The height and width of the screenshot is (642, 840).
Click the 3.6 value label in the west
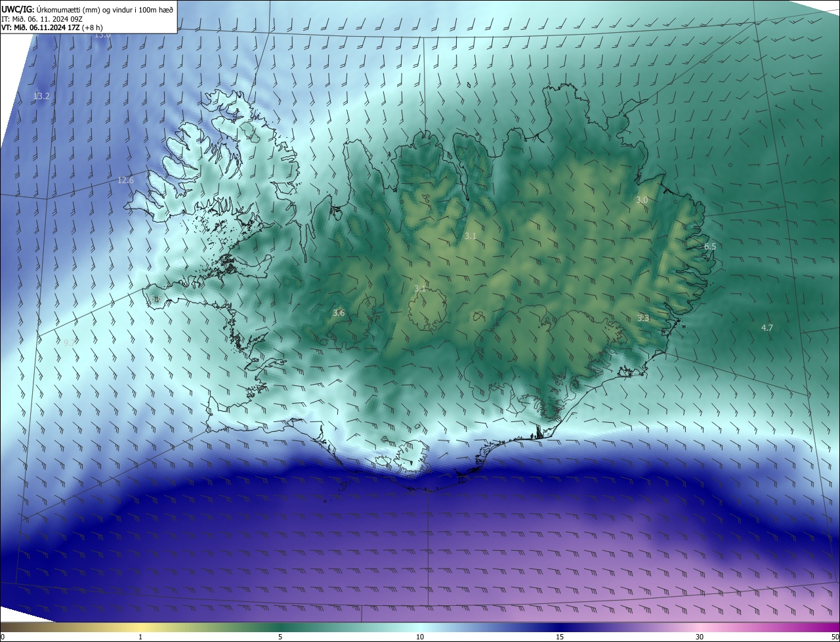pyautogui.click(x=339, y=313)
